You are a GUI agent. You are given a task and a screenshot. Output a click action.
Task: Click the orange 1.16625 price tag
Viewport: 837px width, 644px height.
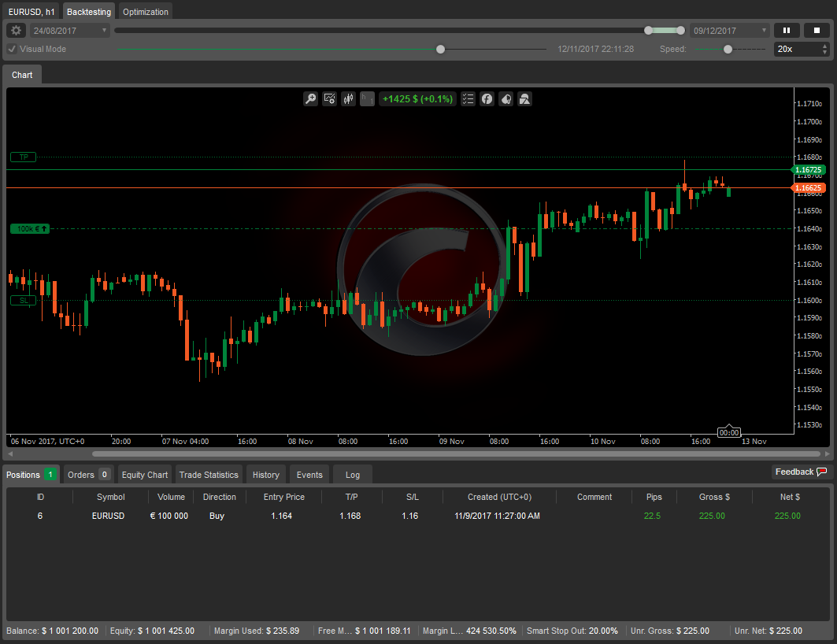point(808,188)
